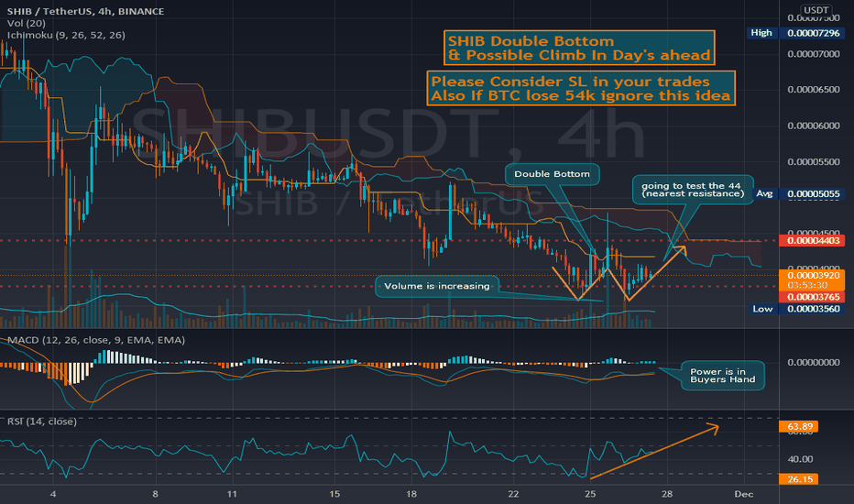
Task: Click the 'Power is in Buyers Hand' callout
Action: tap(723, 376)
